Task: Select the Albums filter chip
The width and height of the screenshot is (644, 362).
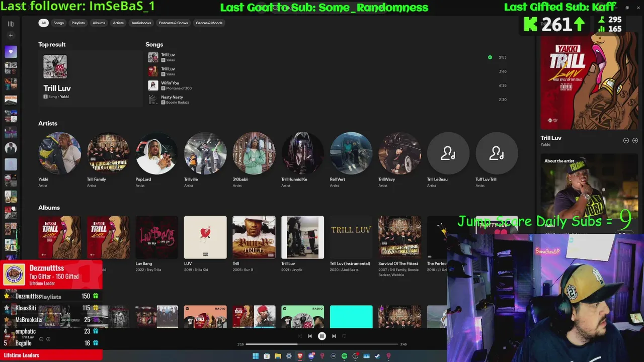Action: point(99,23)
